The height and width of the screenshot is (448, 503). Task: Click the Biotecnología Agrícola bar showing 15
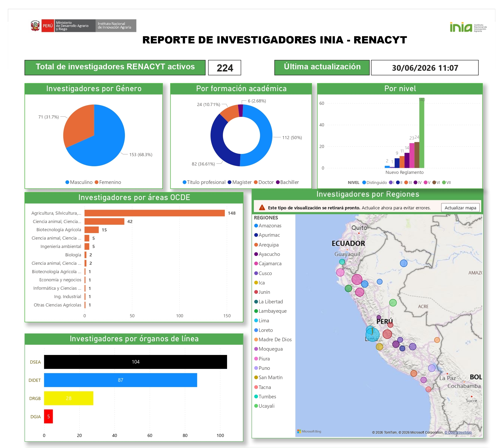click(x=92, y=230)
